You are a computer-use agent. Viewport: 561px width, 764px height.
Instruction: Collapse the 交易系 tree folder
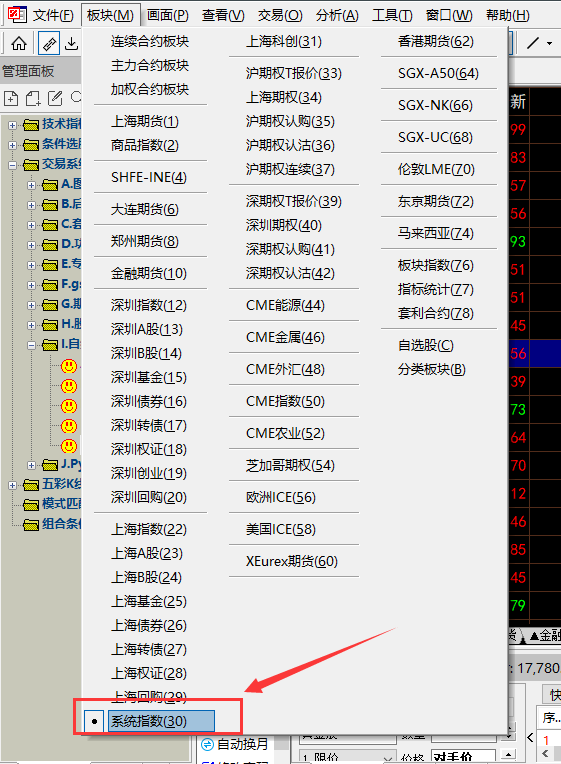pyautogui.click(x=13, y=165)
